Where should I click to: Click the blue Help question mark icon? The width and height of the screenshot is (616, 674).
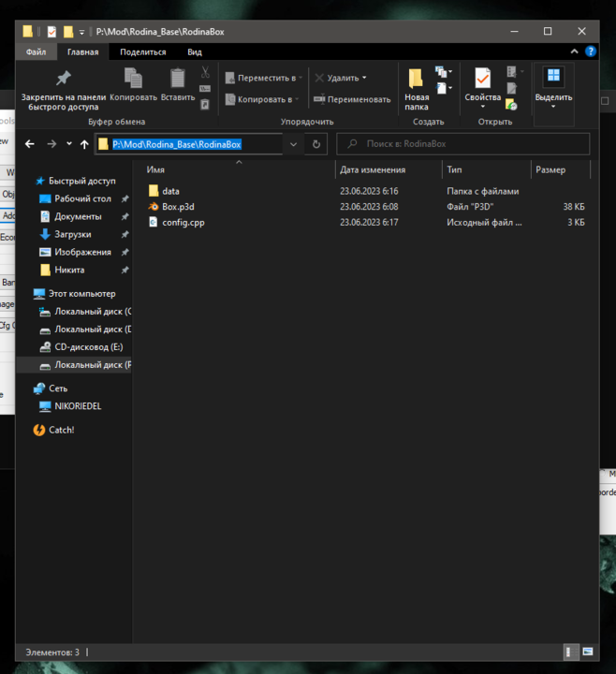pos(590,51)
